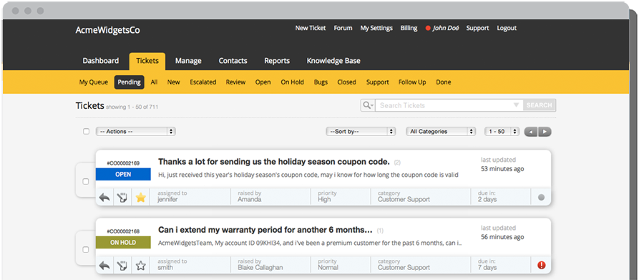
Task: Click the ON HOLD status badge
Action: tap(123, 243)
